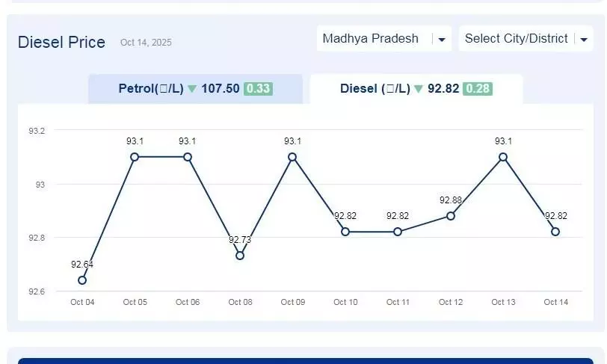
Task: Click the Oct 11 x-axis label
Action: click(x=398, y=302)
